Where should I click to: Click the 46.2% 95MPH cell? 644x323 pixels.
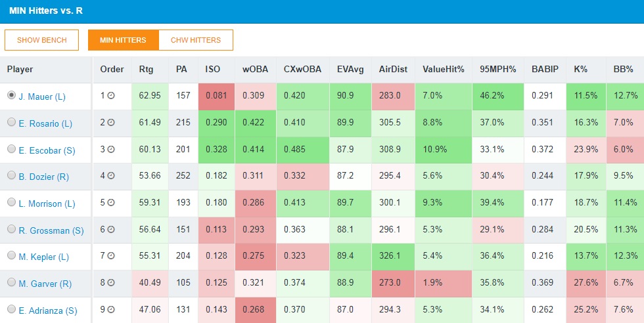tap(498, 97)
